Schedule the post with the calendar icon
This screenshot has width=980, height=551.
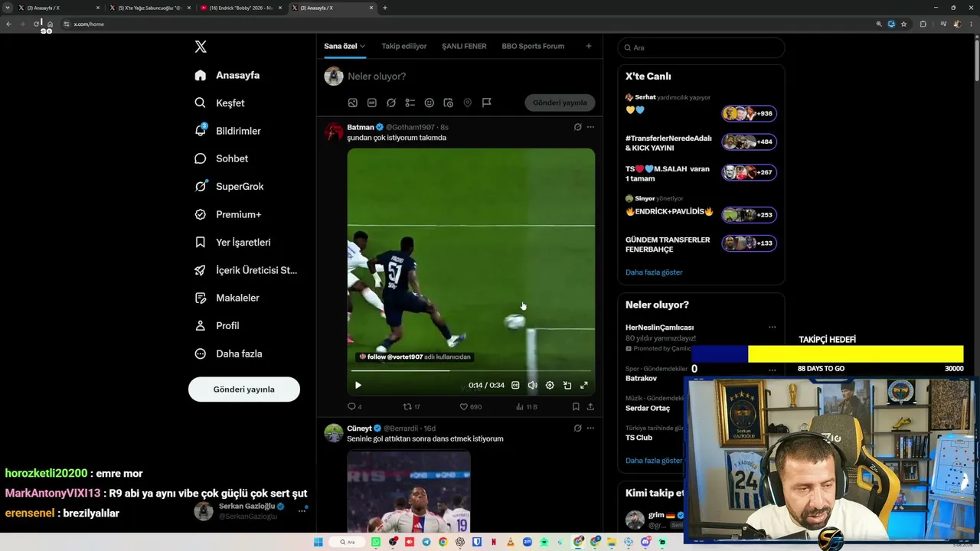point(449,103)
